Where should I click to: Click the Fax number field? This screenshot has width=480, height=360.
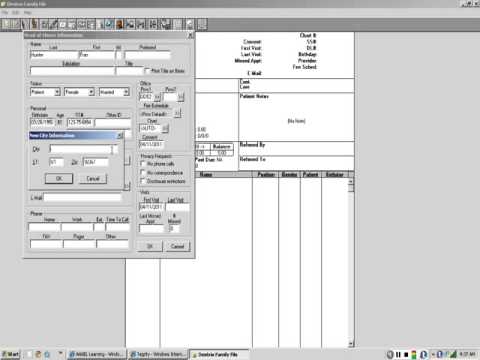tap(46, 244)
